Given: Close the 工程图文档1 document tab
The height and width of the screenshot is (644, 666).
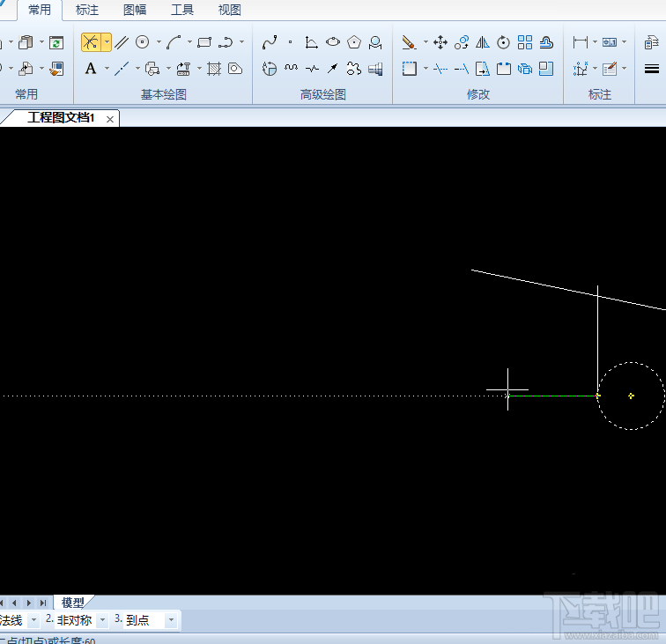Looking at the screenshot, I should coord(111,118).
